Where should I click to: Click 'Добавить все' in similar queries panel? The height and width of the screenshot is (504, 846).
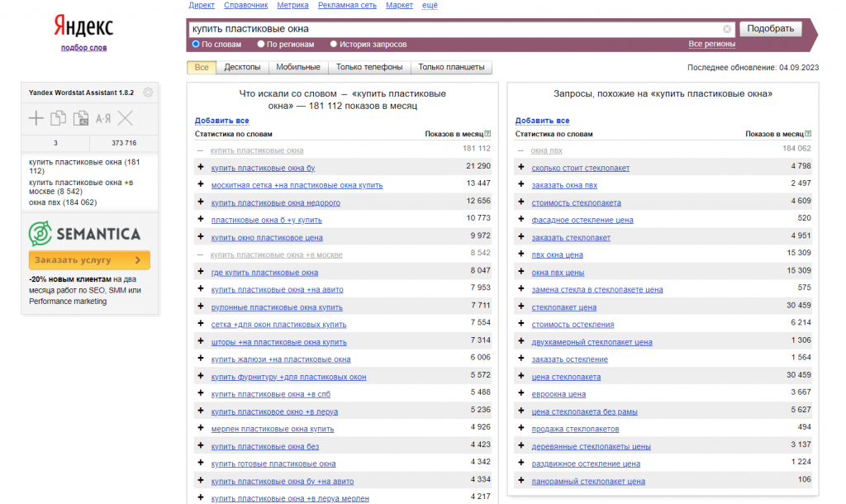tap(542, 121)
